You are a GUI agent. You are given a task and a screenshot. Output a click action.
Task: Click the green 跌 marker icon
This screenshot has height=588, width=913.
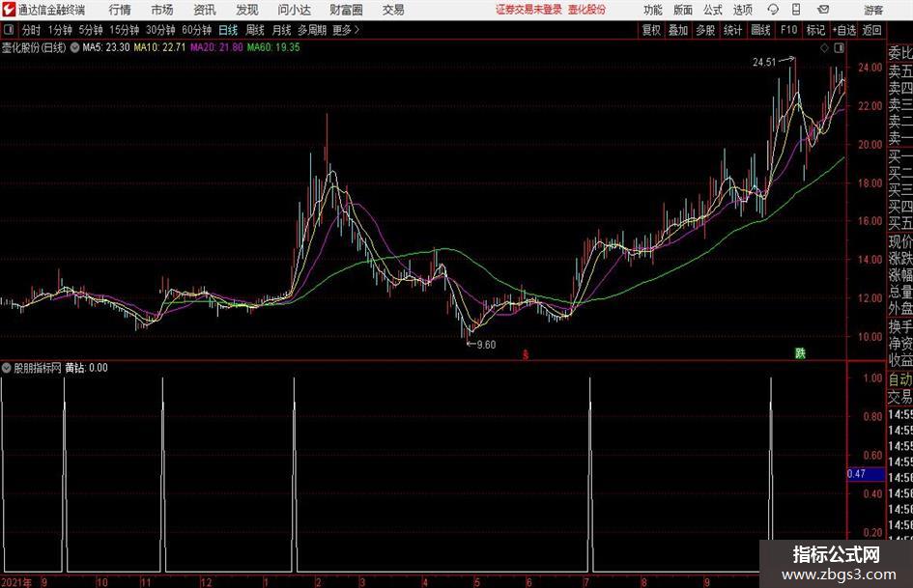pos(801,353)
